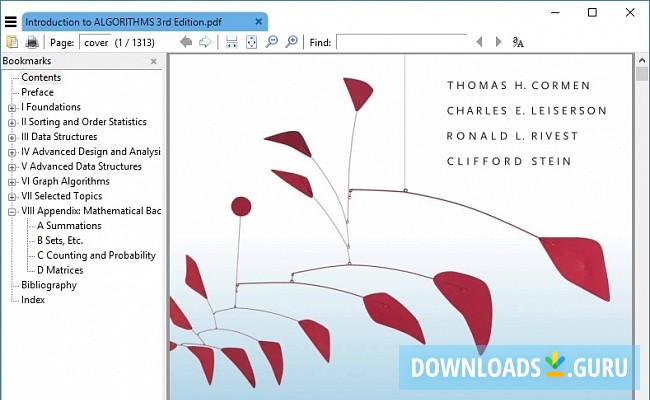Viewport: 650px width, 400px height.
Task: Select II Sorting and Order Statistics label
Action: (x=84, y=122)
